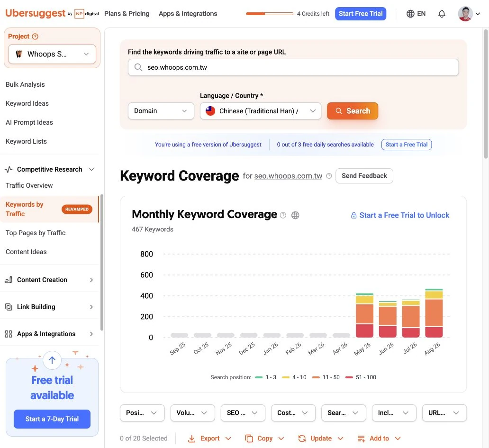Open Content Ideas

[x=26, y=252]
